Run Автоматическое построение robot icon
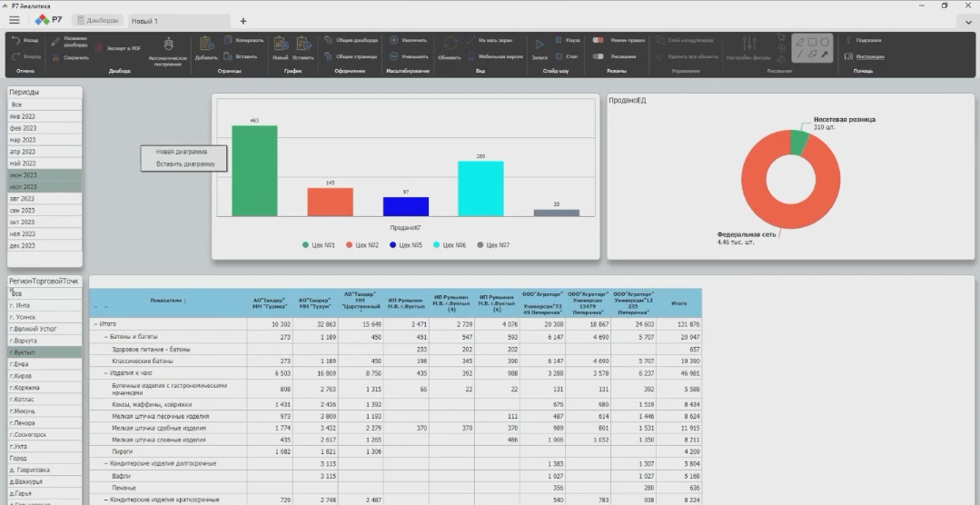The width and height of the screenshot is (980, 505). coord(168,45)
